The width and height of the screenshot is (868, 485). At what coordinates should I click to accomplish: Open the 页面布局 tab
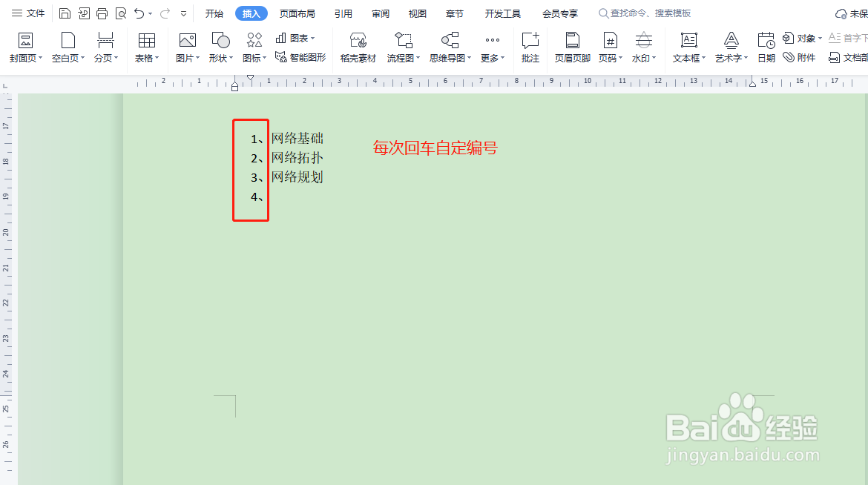tap(297, 13)
